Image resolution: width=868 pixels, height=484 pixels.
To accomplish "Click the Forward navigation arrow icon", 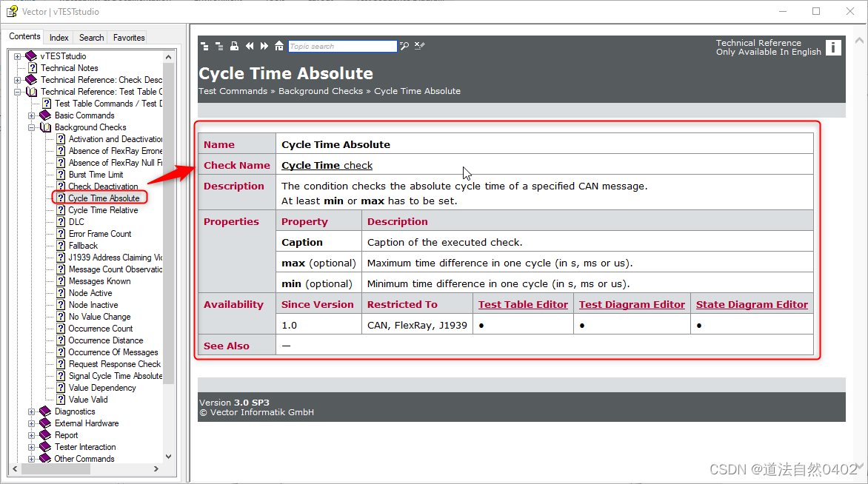I will (264, 45).
